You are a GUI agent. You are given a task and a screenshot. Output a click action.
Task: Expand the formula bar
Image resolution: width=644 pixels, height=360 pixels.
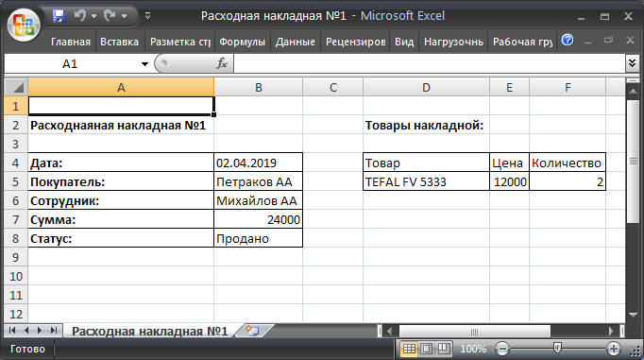(632, 63)
